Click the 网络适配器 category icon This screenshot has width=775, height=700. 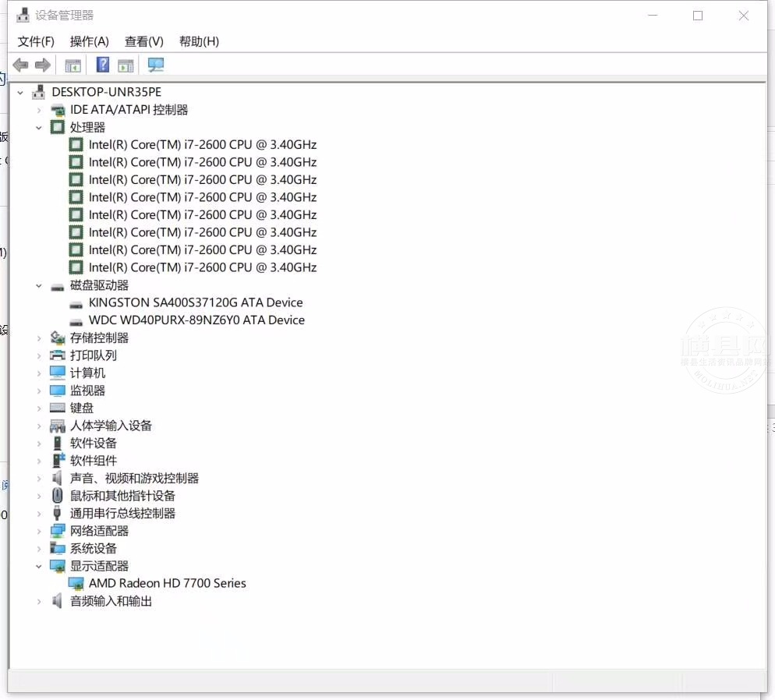58,531
